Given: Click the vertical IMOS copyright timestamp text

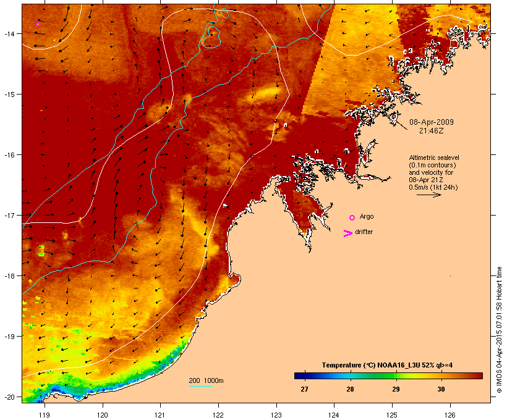Looking at the screenshot, I should (499, 330).
